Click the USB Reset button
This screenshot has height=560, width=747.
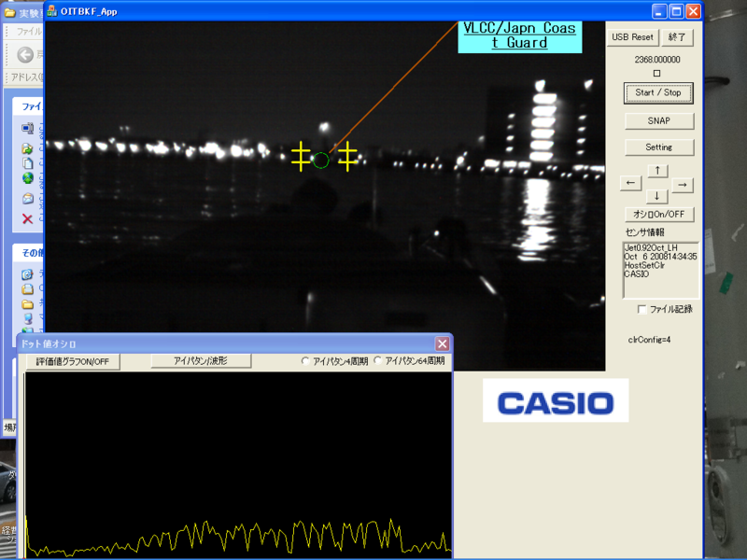(633, 37)
